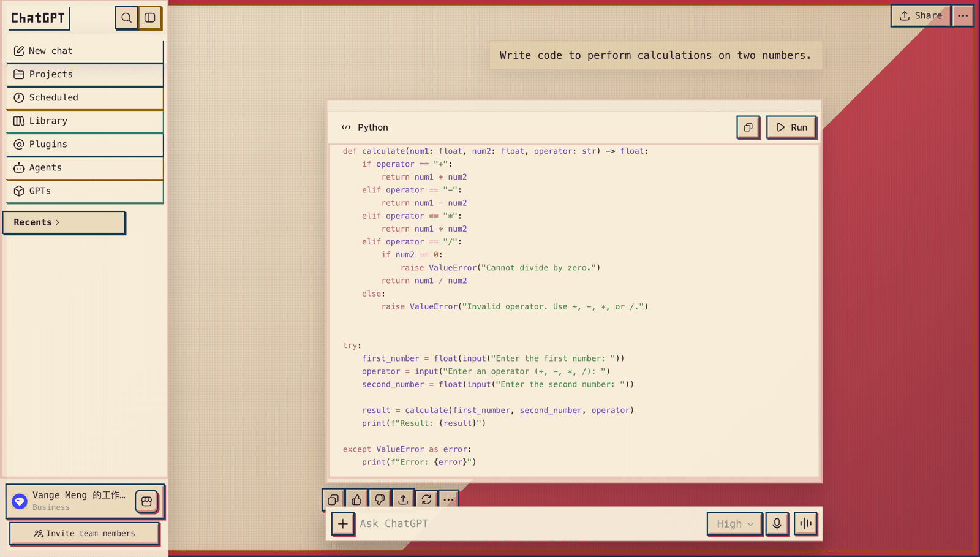Open Projects in the sidebar
The height and width of the screenshot is (557, 980).
[85, 74]
